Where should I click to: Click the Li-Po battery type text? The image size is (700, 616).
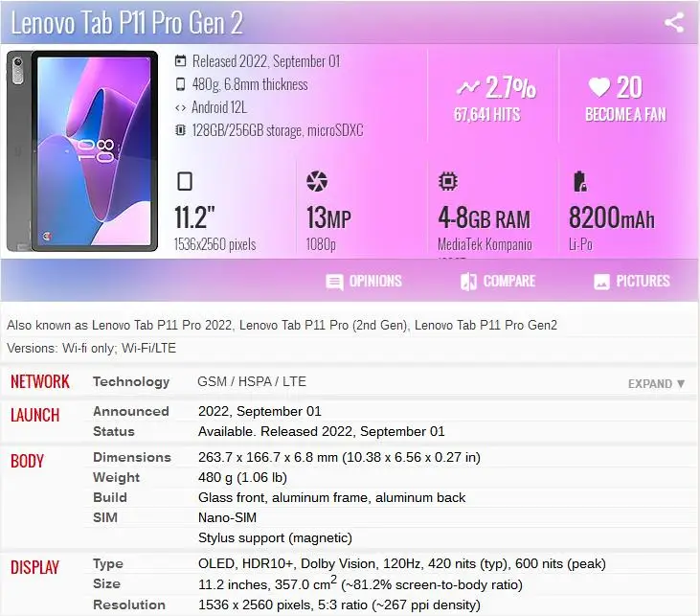pyautogui.click(x=581, y=244)
